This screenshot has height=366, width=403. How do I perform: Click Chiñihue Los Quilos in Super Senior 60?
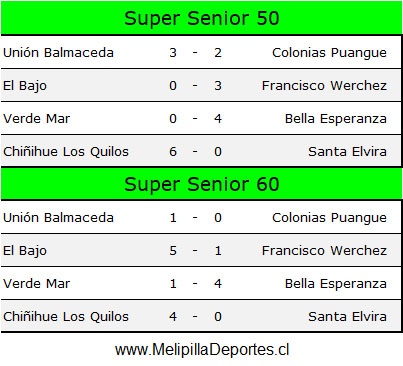66,316
